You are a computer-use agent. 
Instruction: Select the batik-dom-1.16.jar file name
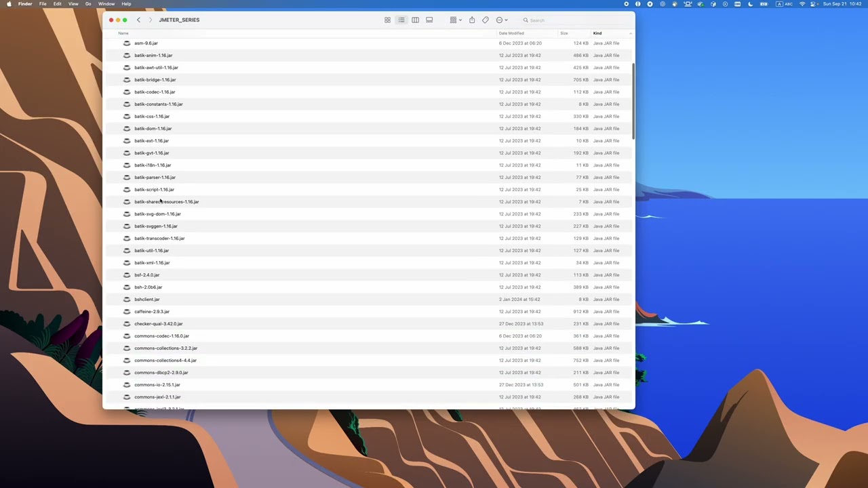click(153, 129)
